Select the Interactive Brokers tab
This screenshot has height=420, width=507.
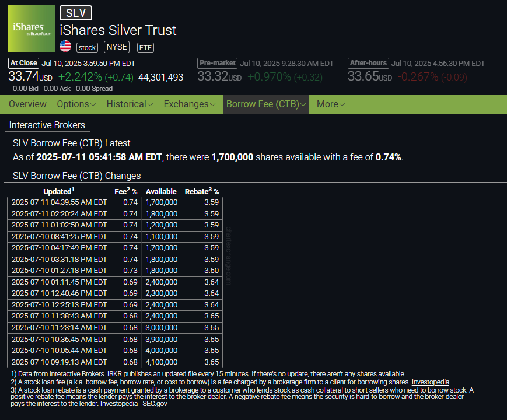pos(47,125)
